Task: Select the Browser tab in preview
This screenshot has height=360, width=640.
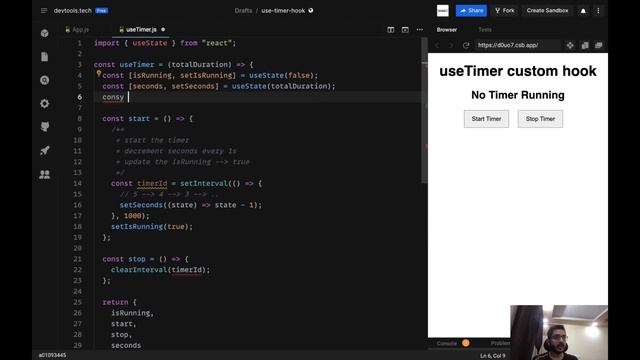Action: [447, 30]
